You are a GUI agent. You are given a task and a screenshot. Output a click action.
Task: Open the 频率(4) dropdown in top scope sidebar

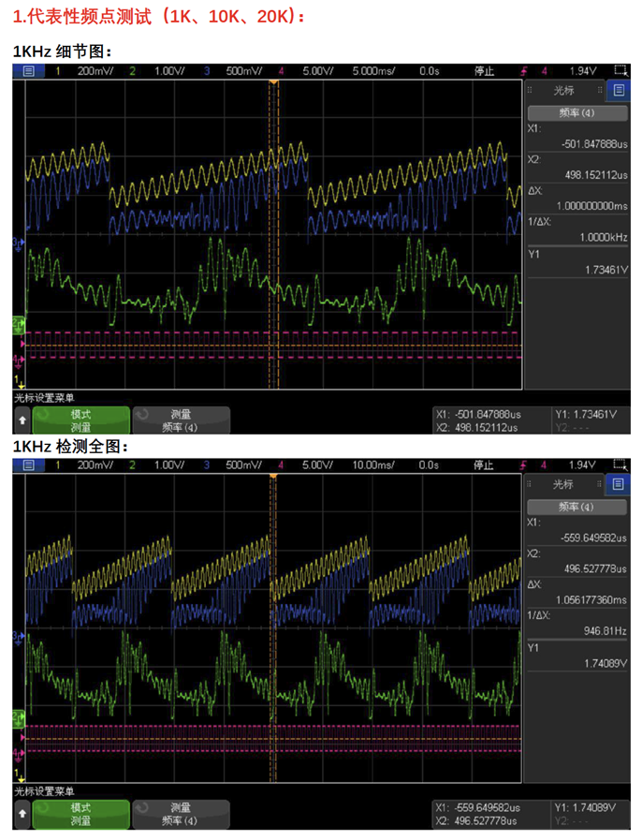tap(576, 112)
